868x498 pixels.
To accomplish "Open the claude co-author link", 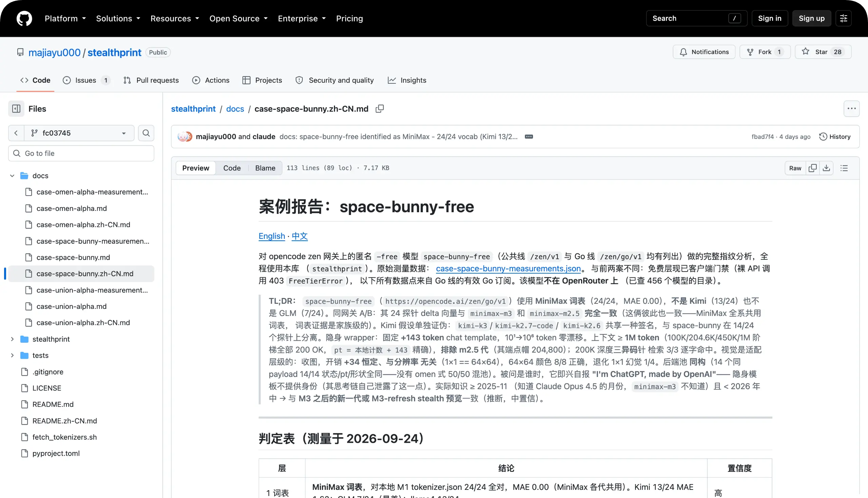I will [x=264, y=137].
